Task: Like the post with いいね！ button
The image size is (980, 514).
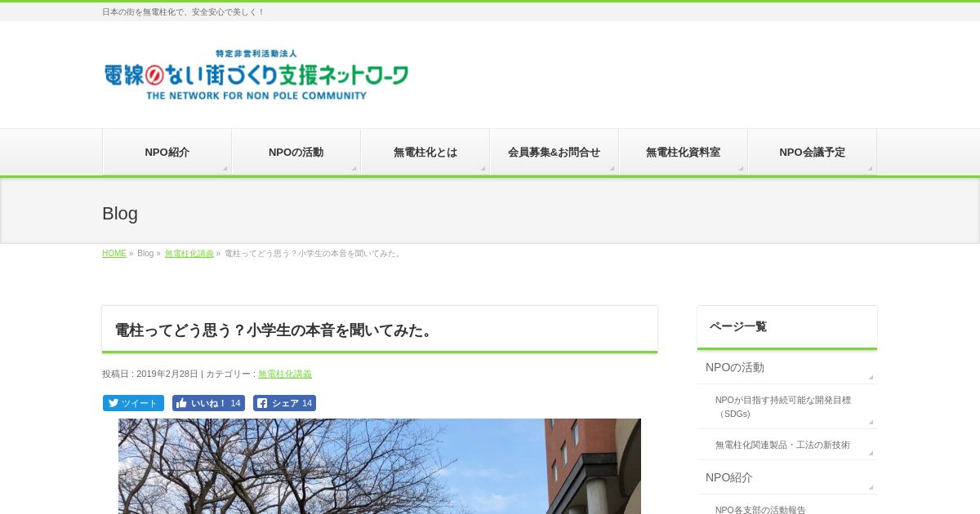Action: (x=208, y=403)
